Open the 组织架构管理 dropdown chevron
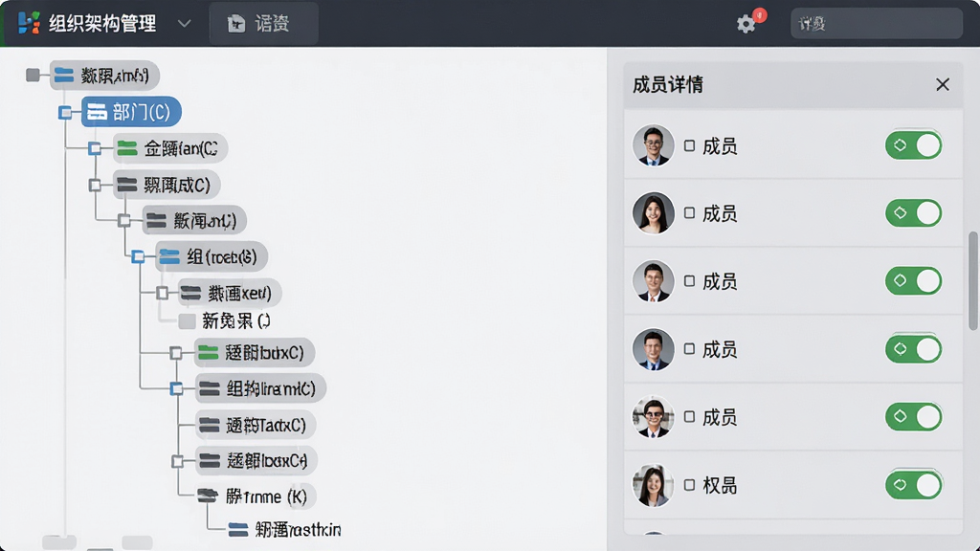Screen dimensions: 980x551 coord(184,24)
